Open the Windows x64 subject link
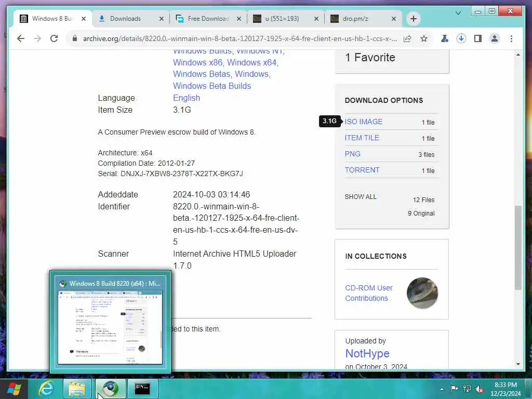The image size is (532, 399). click(x=251, y=62)
